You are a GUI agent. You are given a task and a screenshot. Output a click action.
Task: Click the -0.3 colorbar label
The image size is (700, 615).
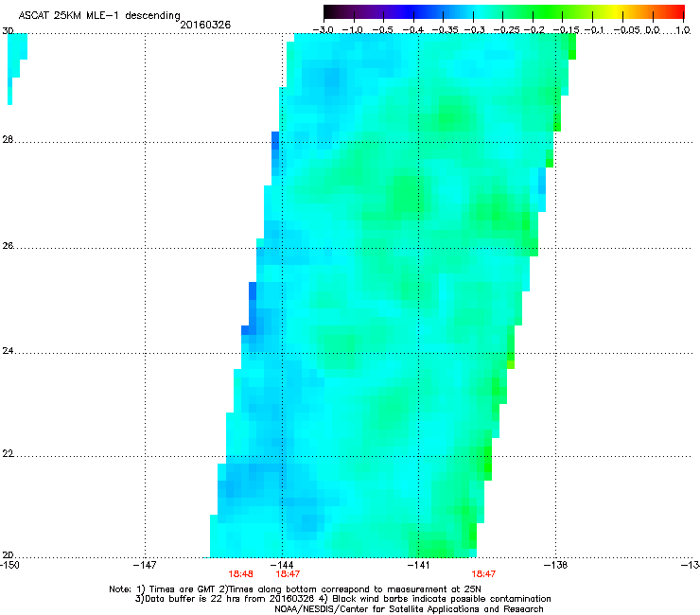[x=475, y=30]
